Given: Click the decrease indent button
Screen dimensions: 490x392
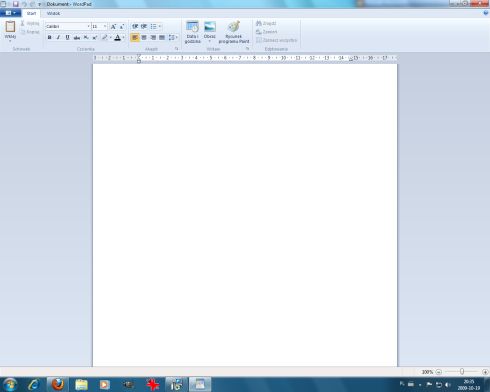Looking at the screenshot, I should (135, 26).
